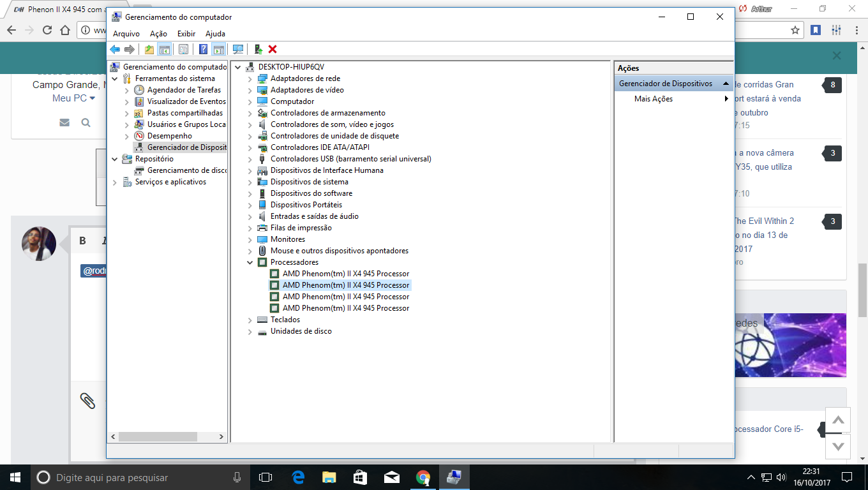Click right arrow of left panel scrollbar

[x=221, y=437]
